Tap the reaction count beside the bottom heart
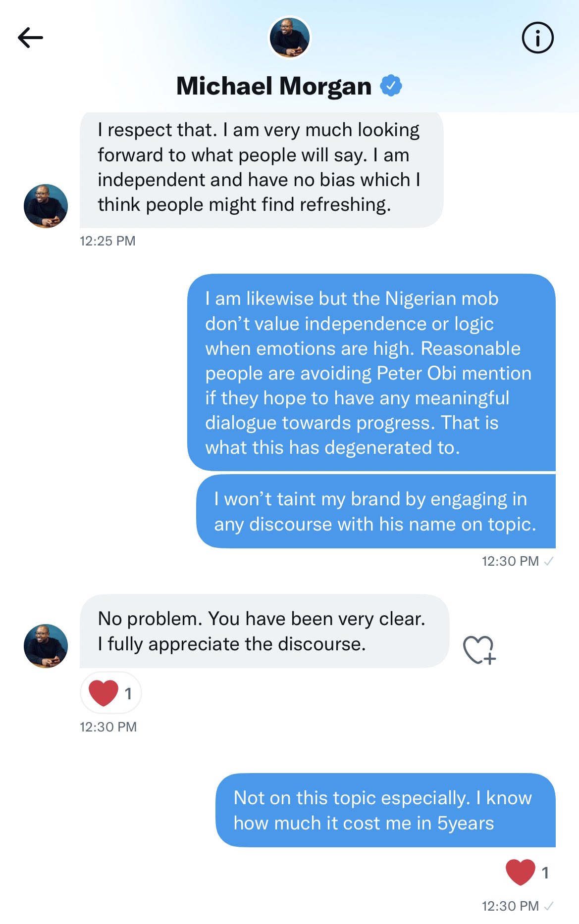 545,873
